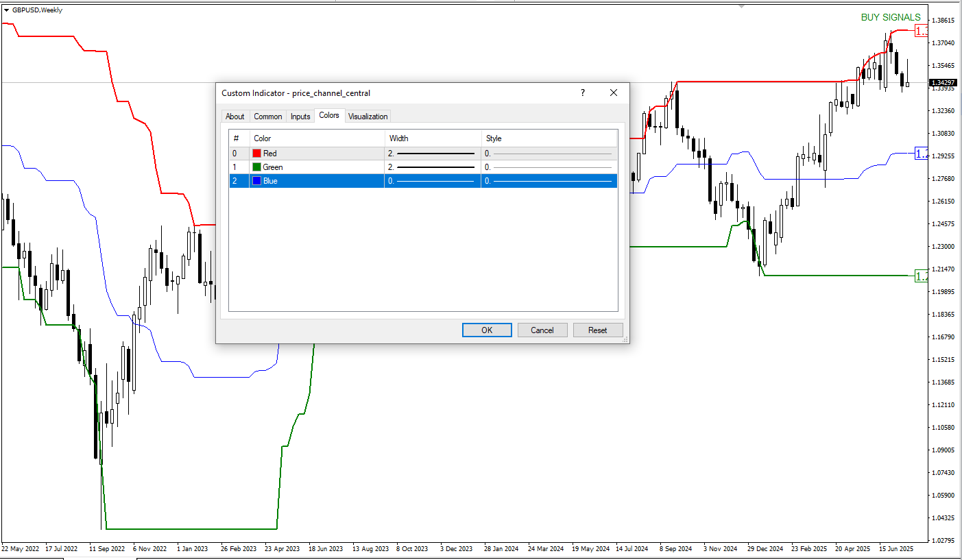Click the dialog resize grip corner
The height and width of the screenshot is (560, 962).
click(x=625, y=339)
